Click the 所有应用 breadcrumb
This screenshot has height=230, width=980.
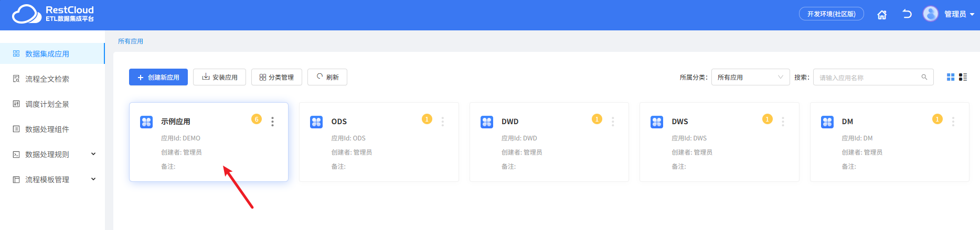tap(131, 41)
